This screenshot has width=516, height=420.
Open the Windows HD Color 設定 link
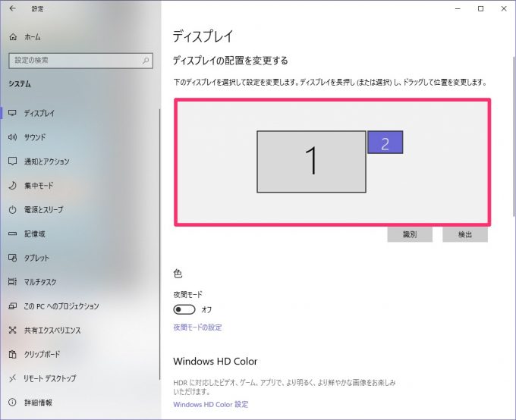tap(211, 404)
